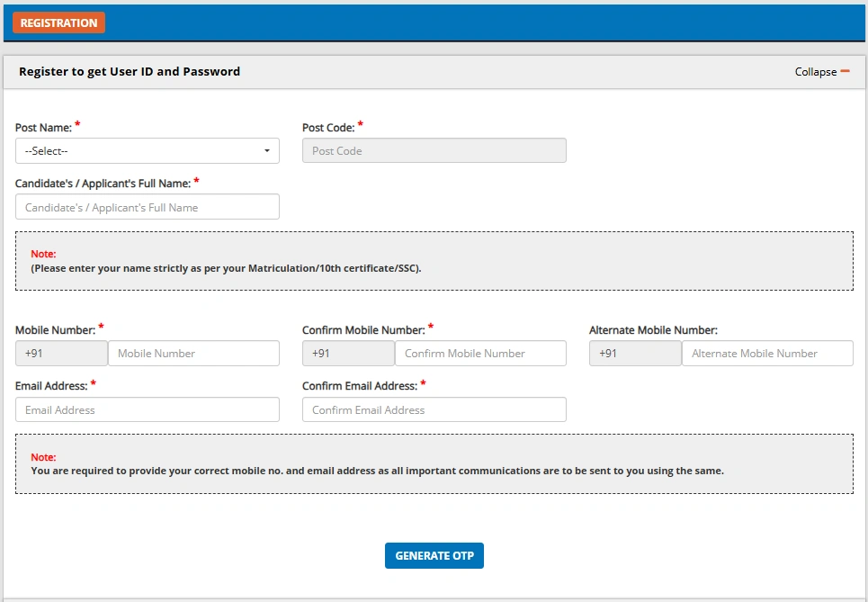The height and width of the screenshot is (602, 868).
Task: Select the Confirm Mobile Number input
Action: pos(480,354)
